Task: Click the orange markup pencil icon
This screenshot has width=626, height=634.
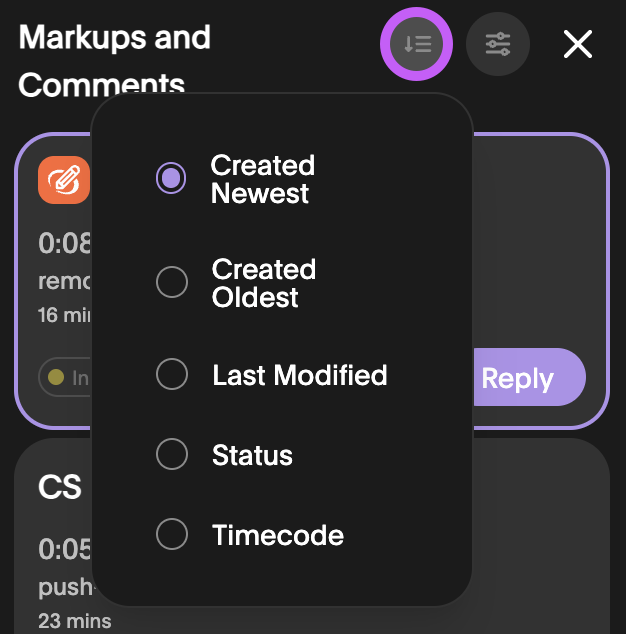Action: point(64,180)
